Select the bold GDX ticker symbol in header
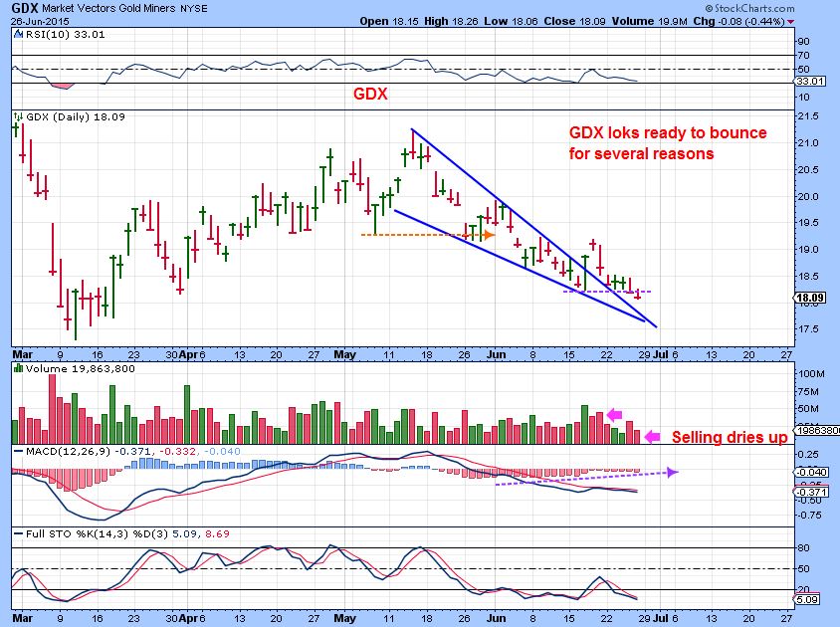This screenshot has width=840, height=627. [24, 8]
